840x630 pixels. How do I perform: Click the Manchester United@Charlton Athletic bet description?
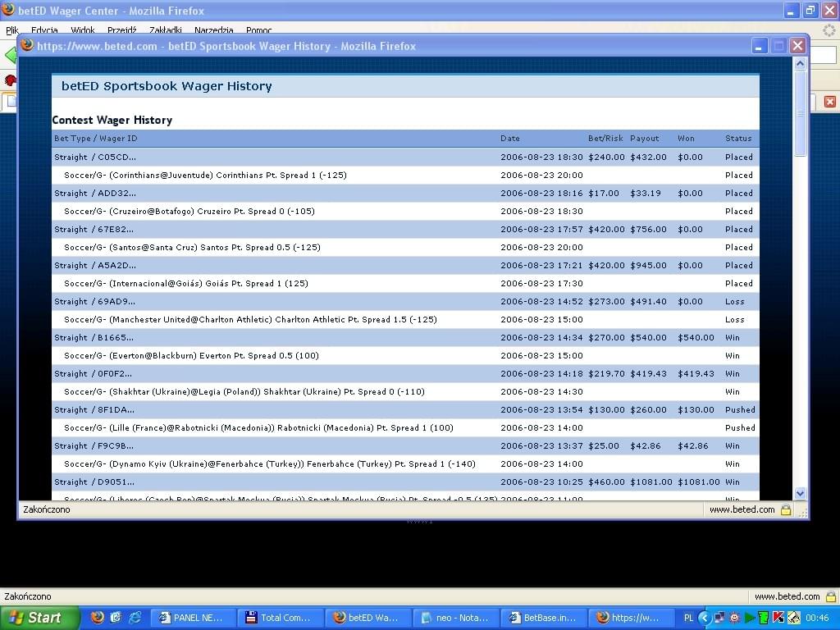(250, 320)
